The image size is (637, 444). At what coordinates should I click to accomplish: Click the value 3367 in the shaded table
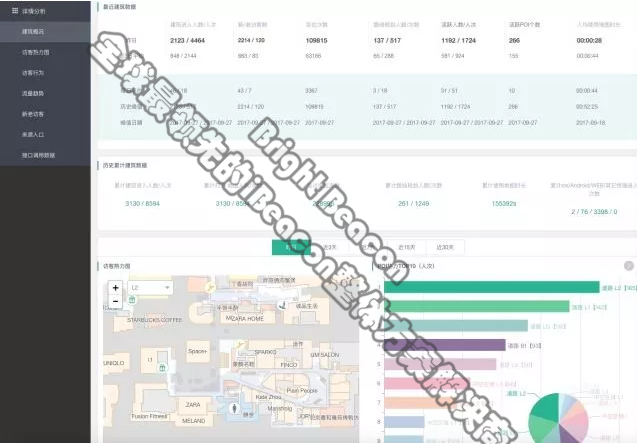point(311,91)
